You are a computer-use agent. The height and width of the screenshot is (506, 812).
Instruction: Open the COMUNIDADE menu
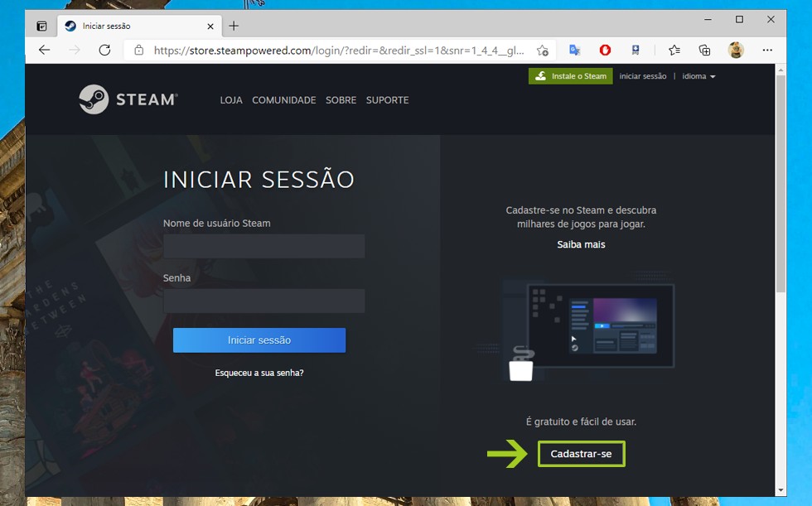pyautogui.click(x=283, y=100)
